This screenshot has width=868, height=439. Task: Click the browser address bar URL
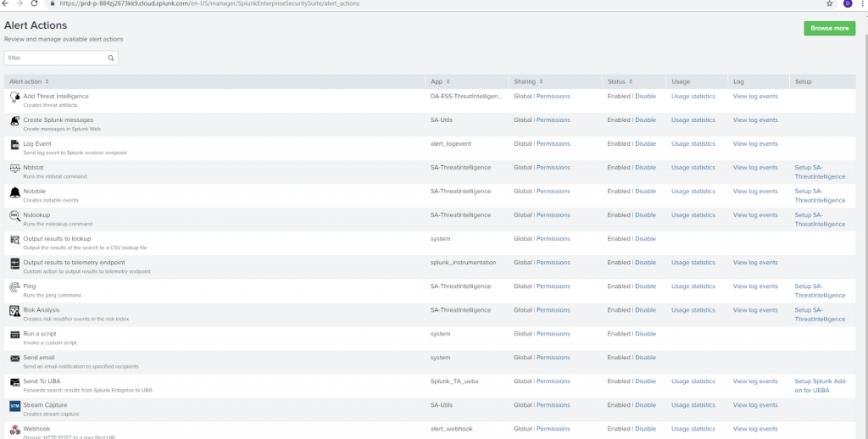point(209,3)
